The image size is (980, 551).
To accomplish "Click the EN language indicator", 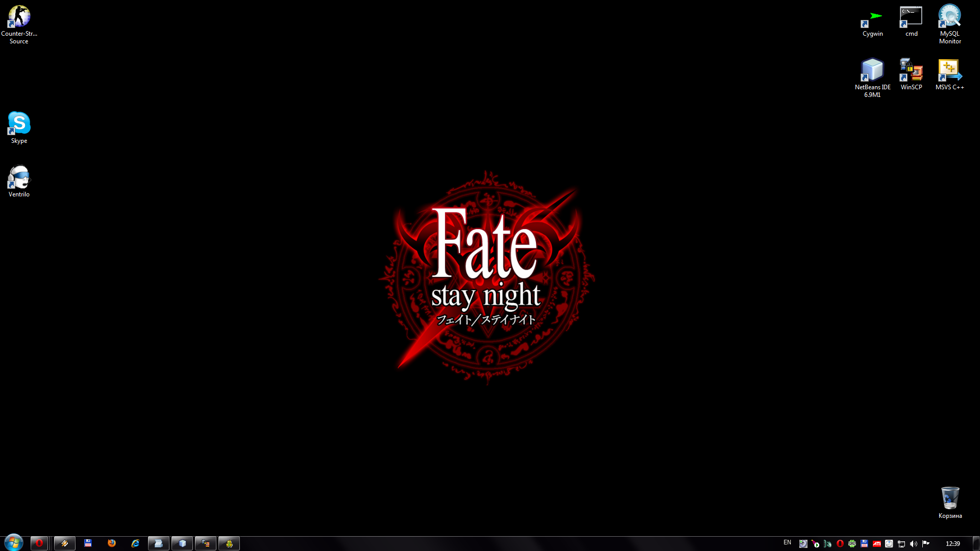I will coord(787,543).
